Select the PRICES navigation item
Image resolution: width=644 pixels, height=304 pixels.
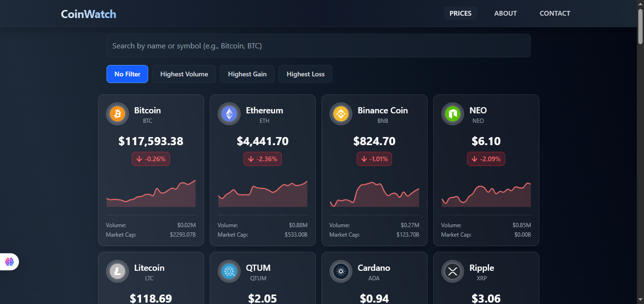tap(460, 13)
